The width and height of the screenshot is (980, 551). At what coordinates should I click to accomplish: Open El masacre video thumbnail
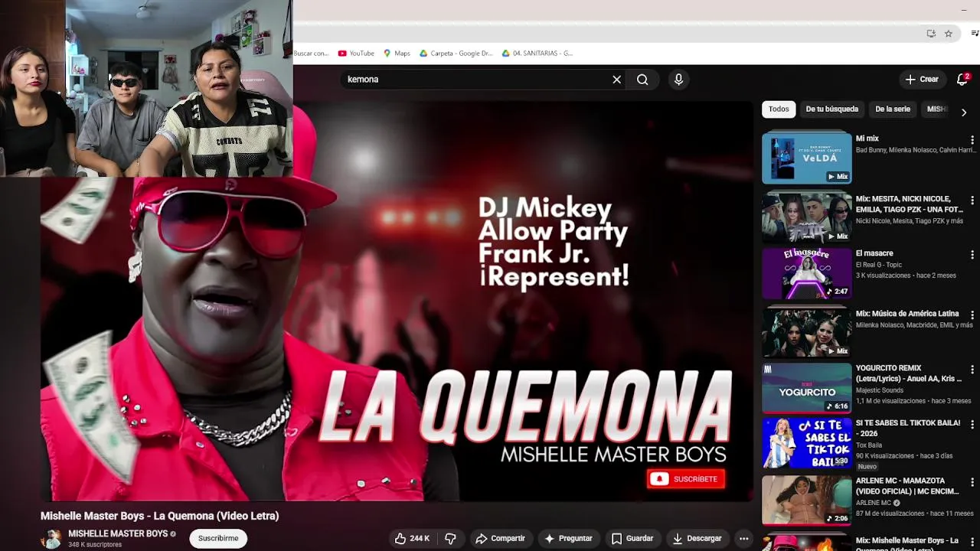[x=806, y=273]
